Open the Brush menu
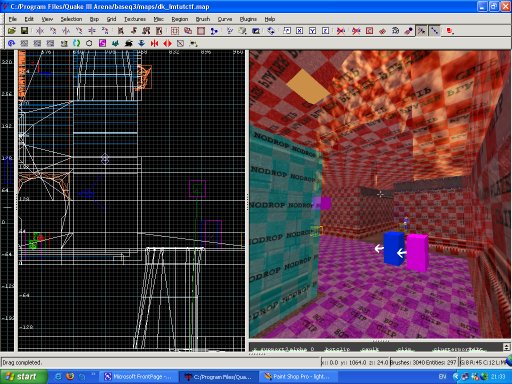Image resolution: width=512 pixels, height=384 pixels. [203, 19]
